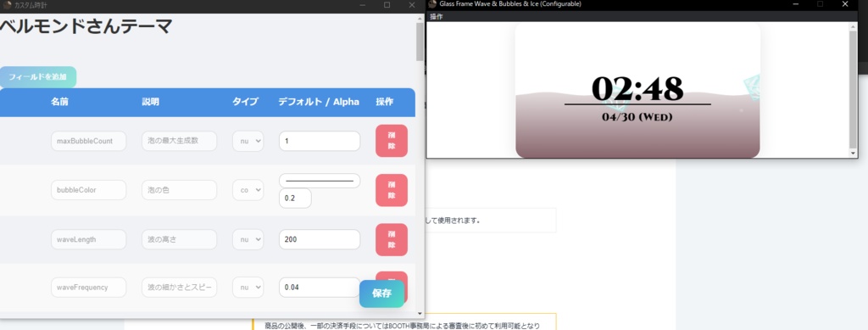Viewport: 868px width, 330px height.
Task: Click the 泡の最大生成数 description field
Action: [x=180, y=141]
